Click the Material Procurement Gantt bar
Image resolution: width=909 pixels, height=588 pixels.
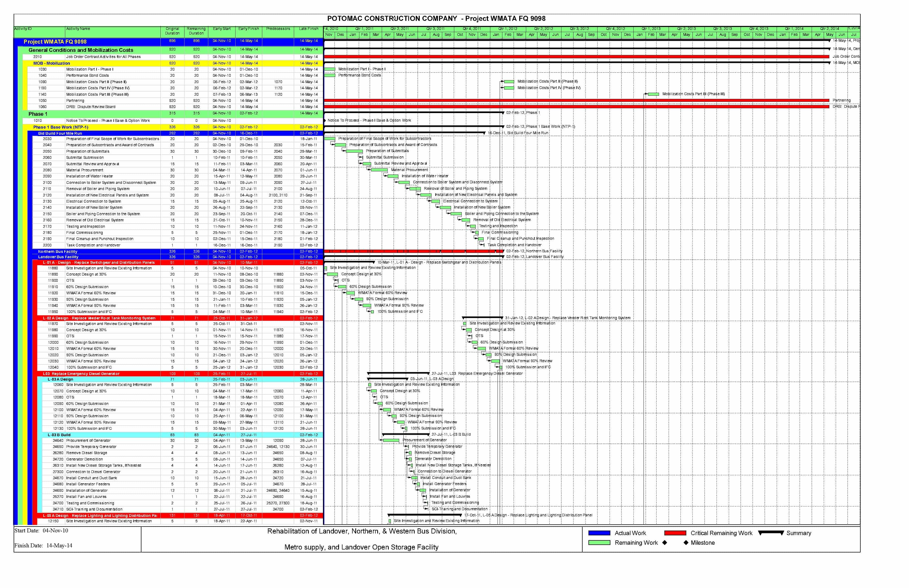pos(379,170)
